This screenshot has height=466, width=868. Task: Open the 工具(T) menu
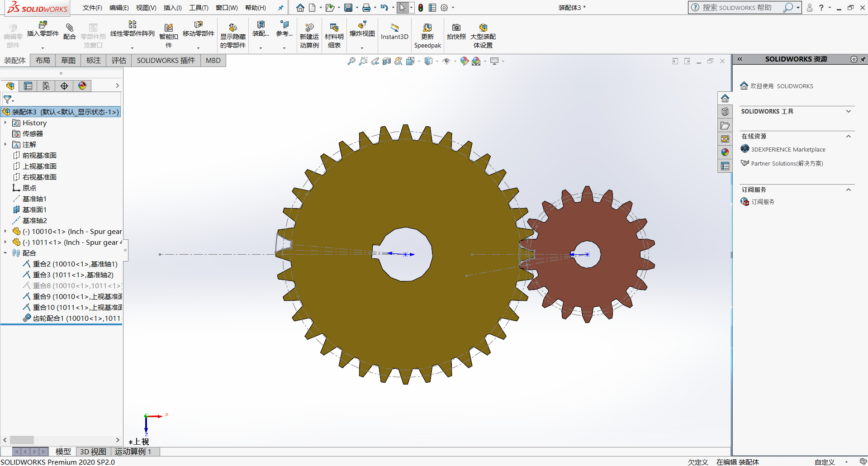[x=198, y=8]
